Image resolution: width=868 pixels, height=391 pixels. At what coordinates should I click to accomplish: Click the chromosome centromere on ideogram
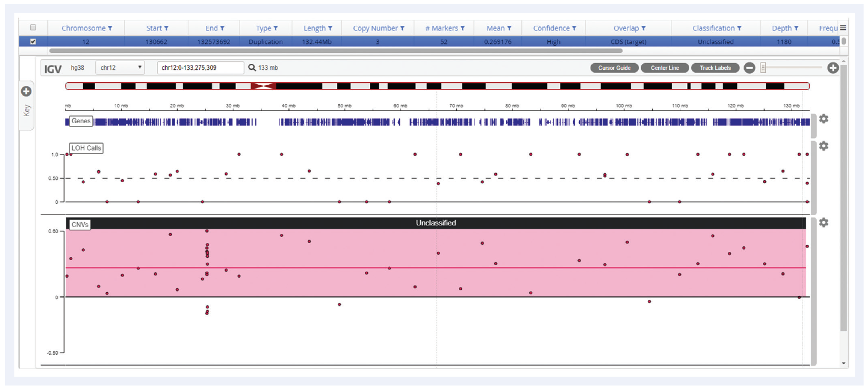(264, 86)
